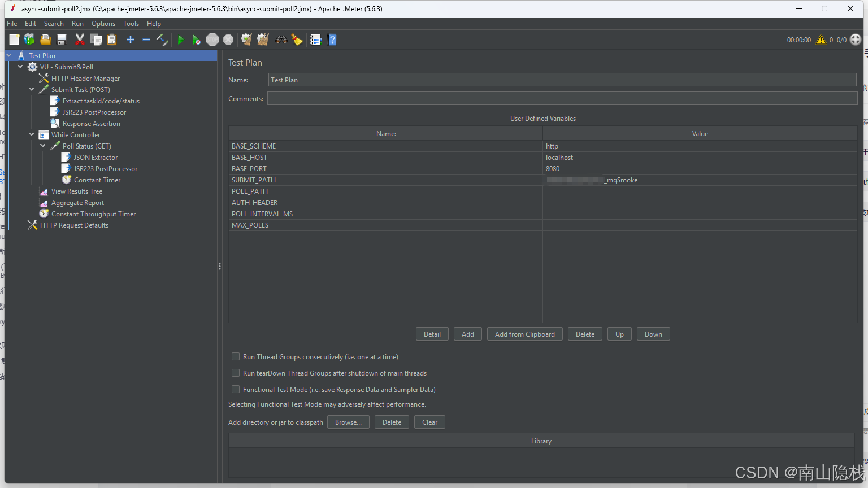Enable Functional Test Mode checkbox
Image resolution: width=868 pixels, height=488 pixels.
pyautogui.click(x=236, y=389)
